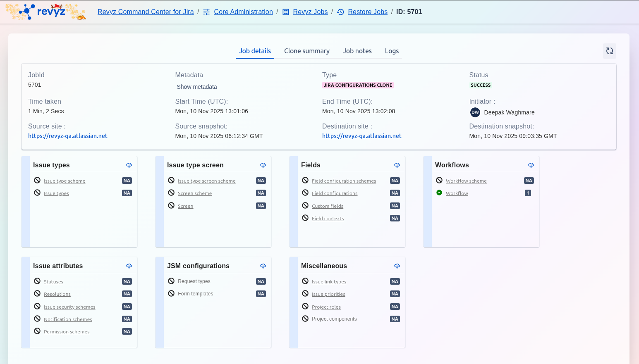The image size is (639, 364).
Task: Click the Revyz logo in header
Action: pyautogui.click(x=45, y=12)
